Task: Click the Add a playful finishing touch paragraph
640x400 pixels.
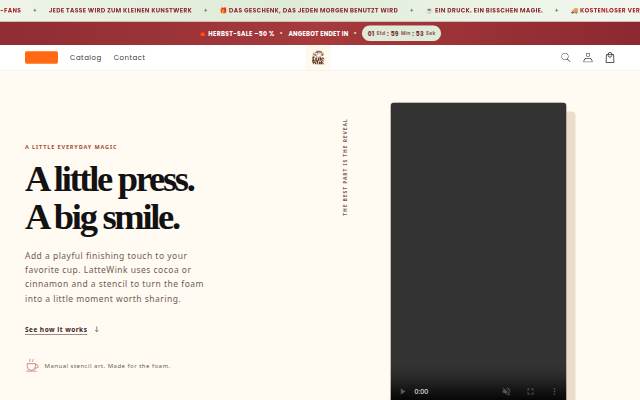Action: [114, 277]
